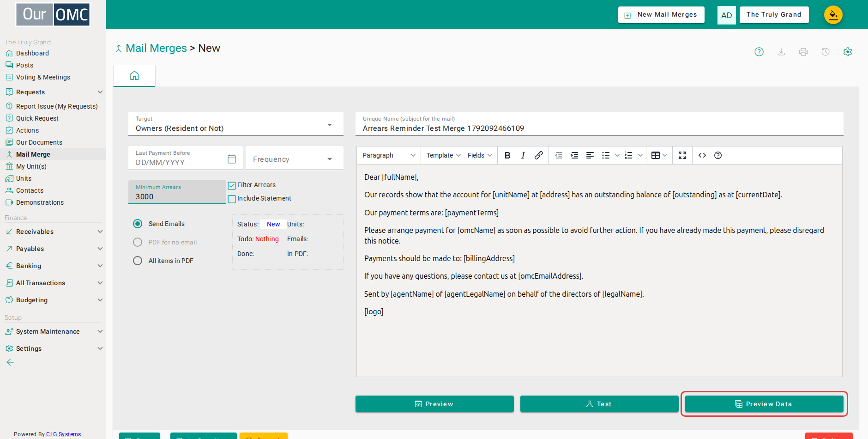Increase indent in the editor toolbar

tap(574, 155)
